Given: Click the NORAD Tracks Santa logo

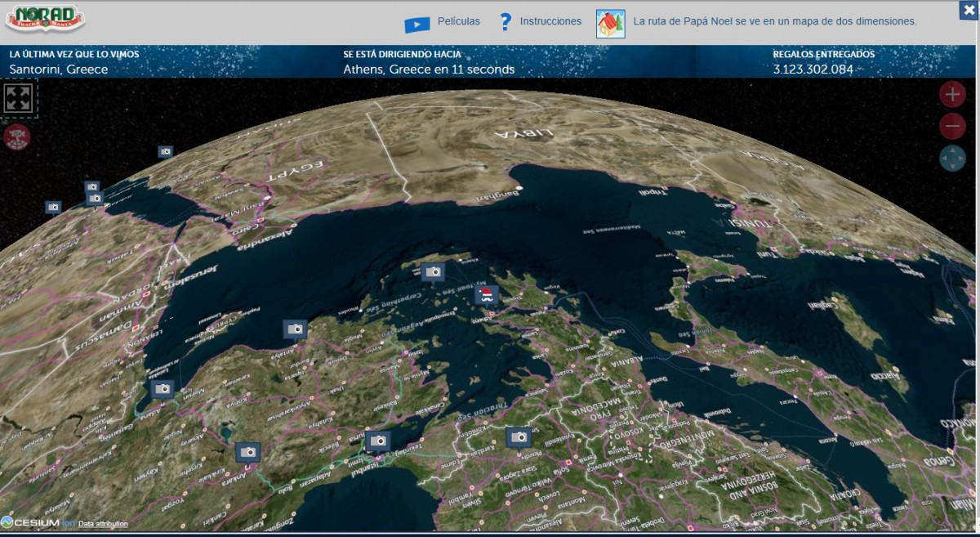Looking at the screenshot, I should click(46, 20).
